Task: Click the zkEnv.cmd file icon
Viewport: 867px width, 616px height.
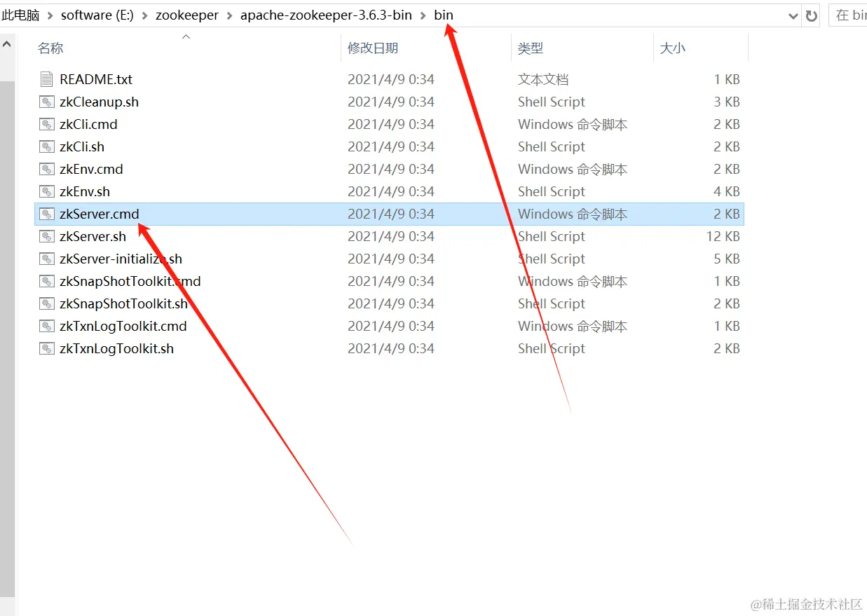Action: coord(47,169)
